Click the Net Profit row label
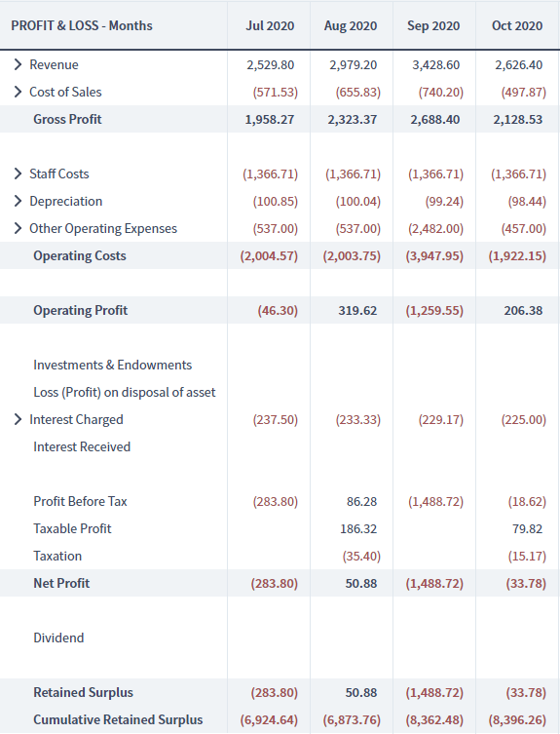Viewport: 560px width, 734px height. click(61, 583)
